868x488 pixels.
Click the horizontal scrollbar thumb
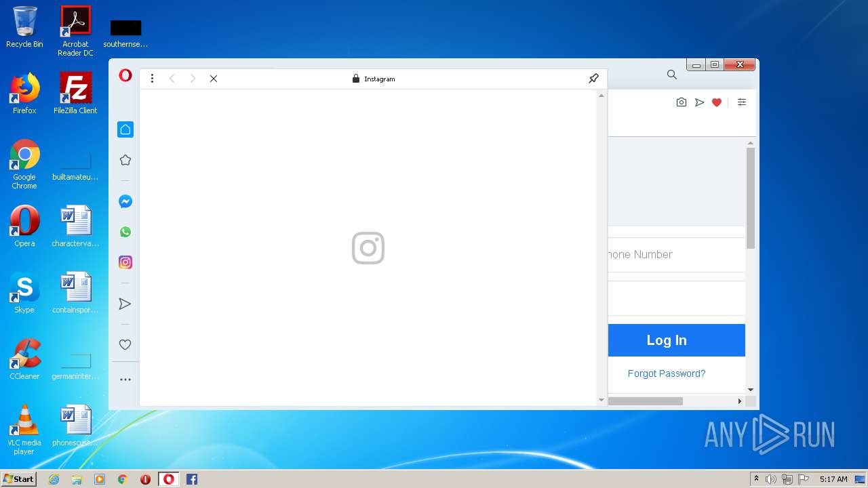coord(646,401)
